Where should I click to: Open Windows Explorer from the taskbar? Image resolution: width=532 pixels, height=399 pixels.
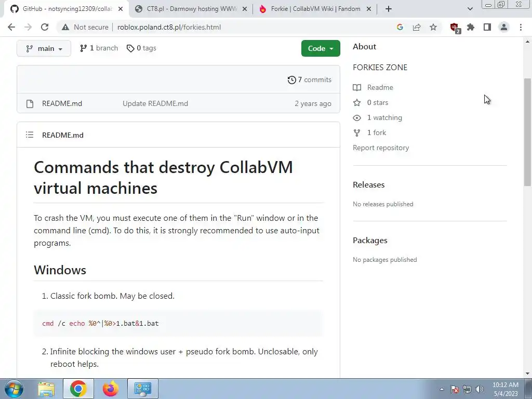point(46,389)
